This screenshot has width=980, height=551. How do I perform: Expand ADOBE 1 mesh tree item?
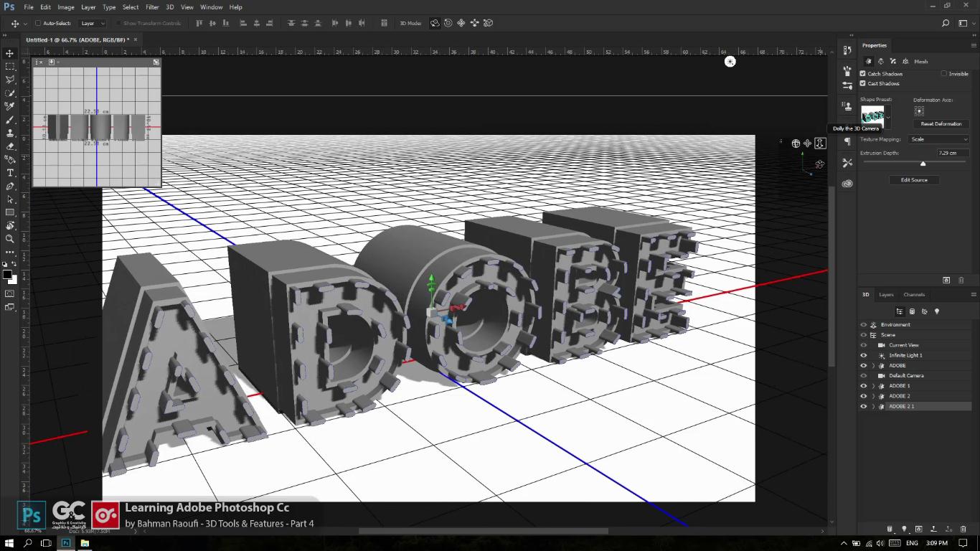pos(873,386)
